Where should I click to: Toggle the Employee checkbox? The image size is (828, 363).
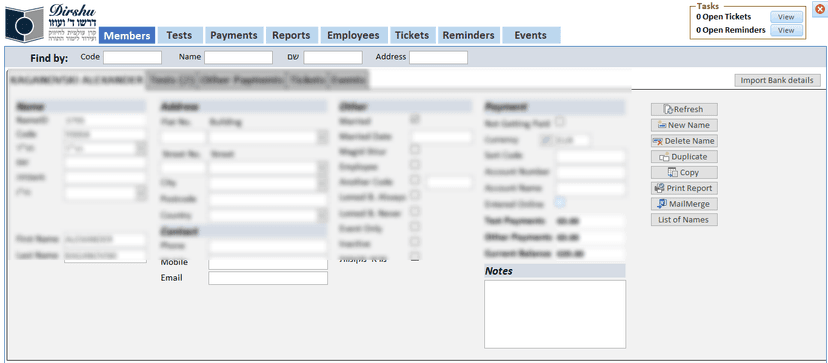pos(415,165)
